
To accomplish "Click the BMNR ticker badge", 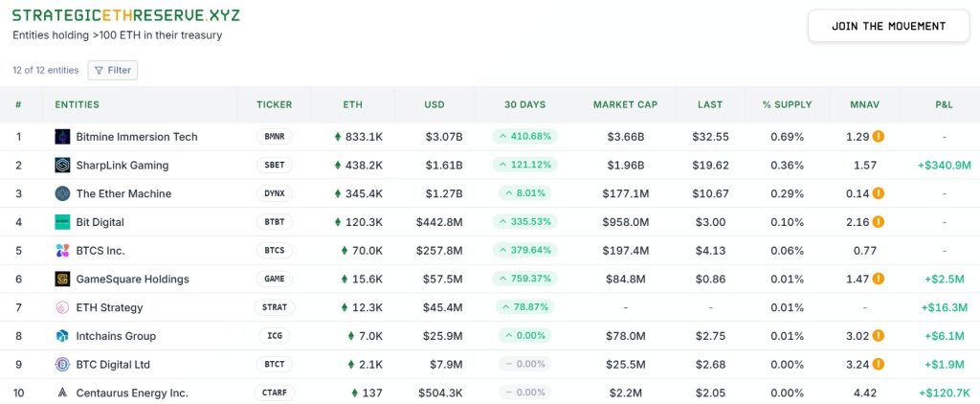I will pyautogui.click(x=275, y=136).
